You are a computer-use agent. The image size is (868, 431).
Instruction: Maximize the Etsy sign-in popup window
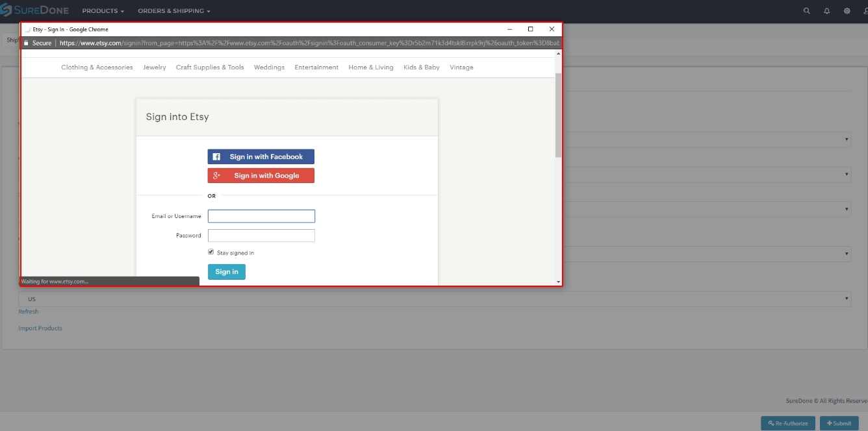530,29
